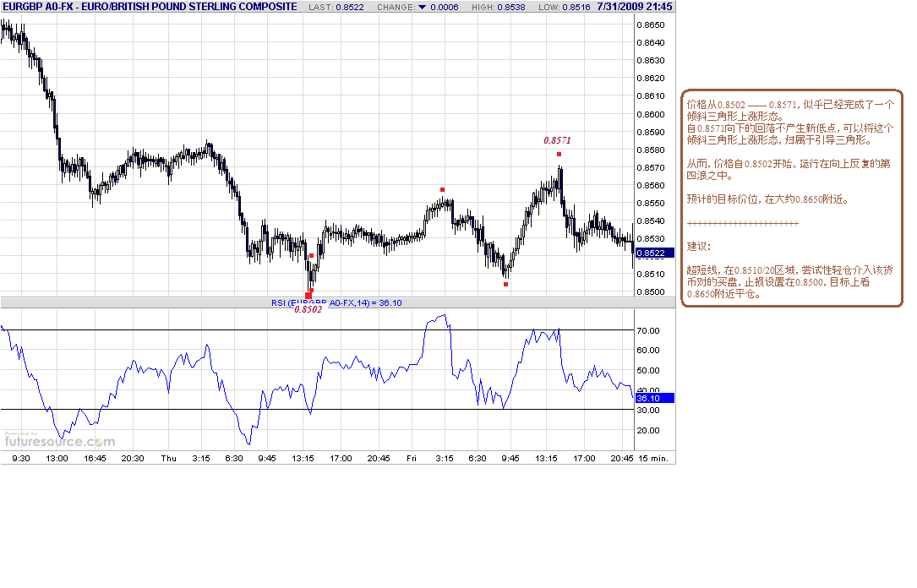Click the Fri day label on time axis
Screen dimensions: 917x588
click(x=412, y=458)
